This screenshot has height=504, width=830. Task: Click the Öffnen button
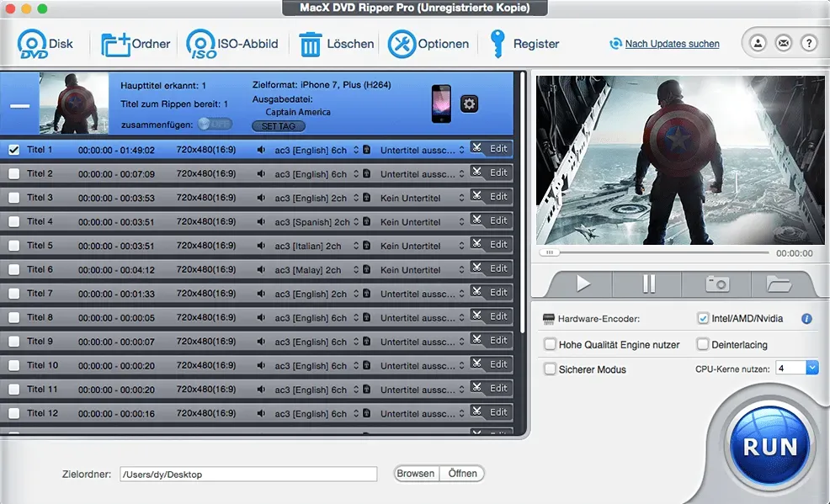tap(462, 474)
